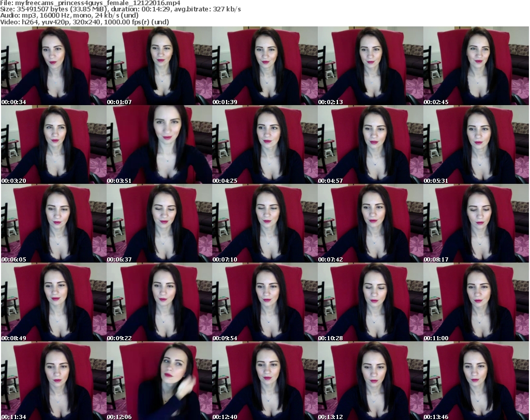Choose the frame stamped 00:08:49
Screen dimensions: 530x420
pos(54,302)
